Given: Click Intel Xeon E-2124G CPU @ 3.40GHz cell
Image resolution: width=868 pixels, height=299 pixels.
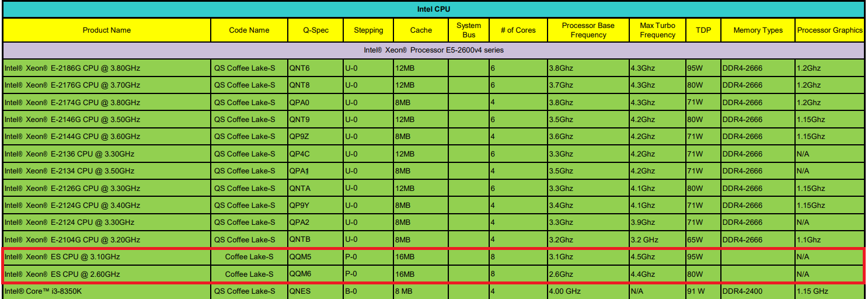Looking at the screenshot, I should 107,205.
